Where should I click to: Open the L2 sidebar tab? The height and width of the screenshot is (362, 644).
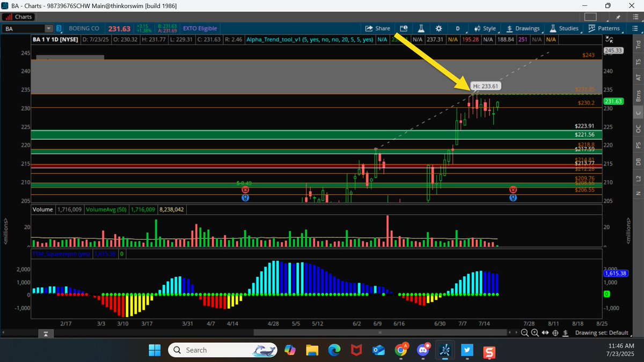click(638, 178)
